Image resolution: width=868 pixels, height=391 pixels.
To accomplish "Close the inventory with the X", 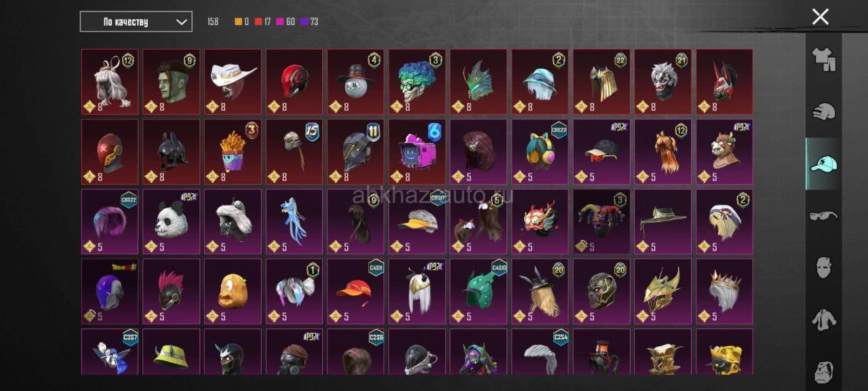I will click(821, 17).
